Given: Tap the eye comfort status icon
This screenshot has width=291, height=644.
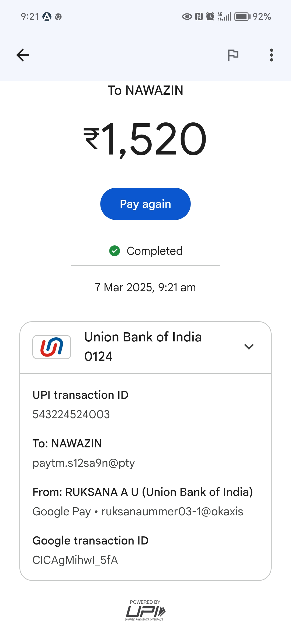Looking at the screenshot, I should click(187, 17).
